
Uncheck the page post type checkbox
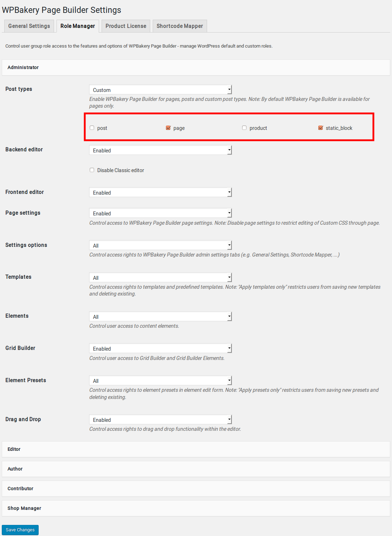tap(168, 128)
